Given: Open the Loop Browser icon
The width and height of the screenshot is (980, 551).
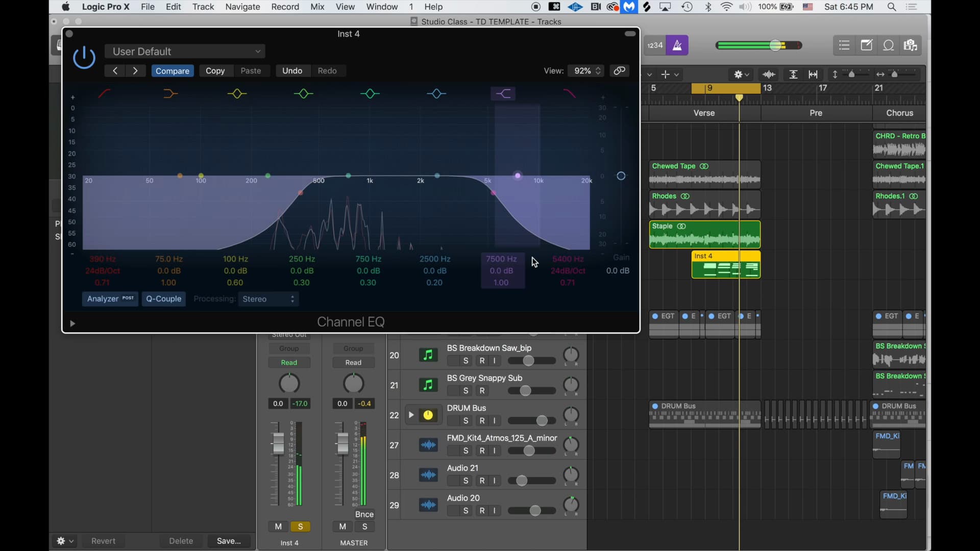Looking at the screenshot, I should click(889, 45).
